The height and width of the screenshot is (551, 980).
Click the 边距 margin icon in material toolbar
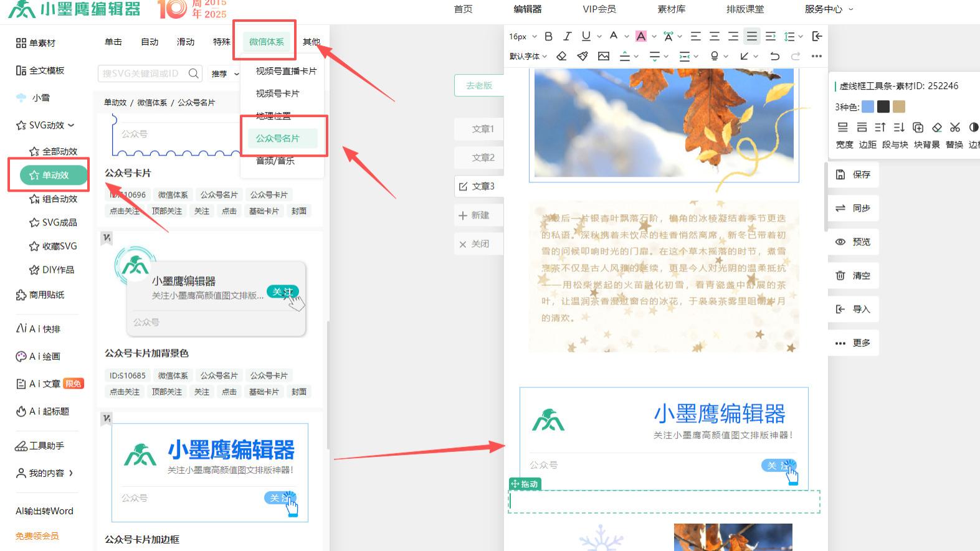[862, 127]
